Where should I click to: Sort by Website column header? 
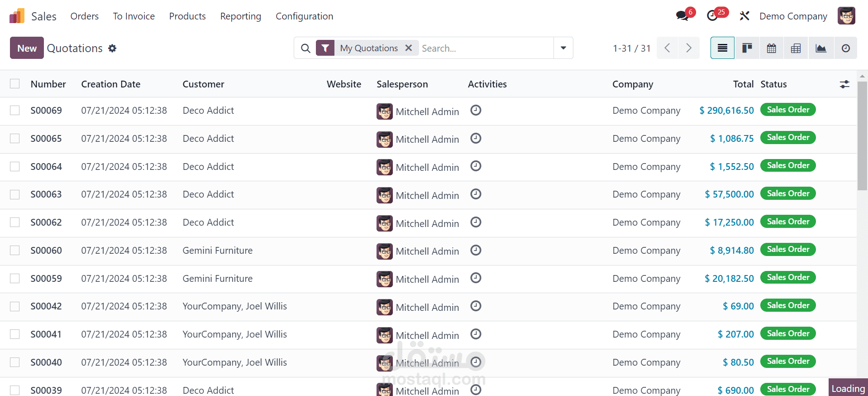coord(344,84)
